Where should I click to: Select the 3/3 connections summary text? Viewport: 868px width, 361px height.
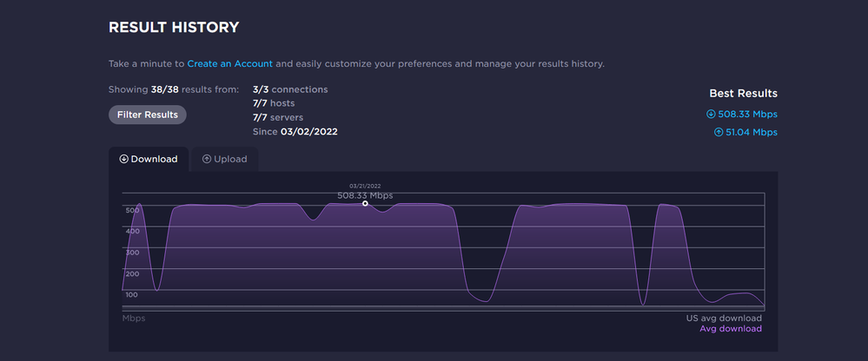click(x=290, y=89)
